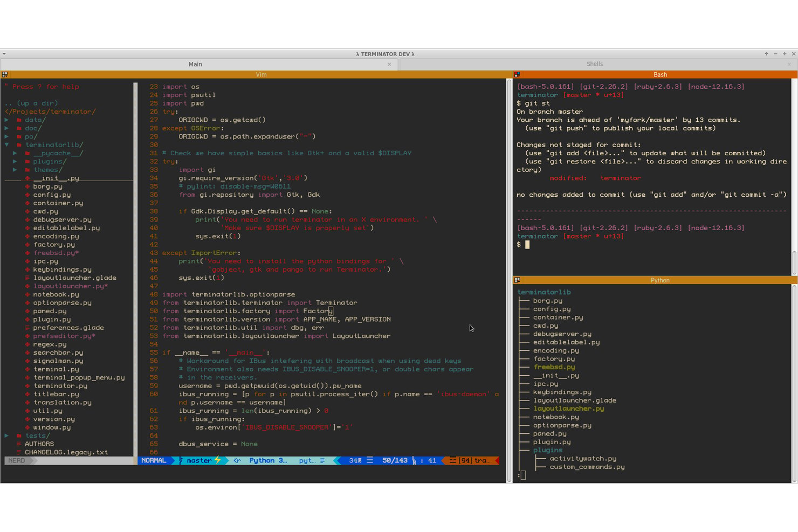
Task: Collapse the terminatorlib/ folder arrow
Action: 6,145
